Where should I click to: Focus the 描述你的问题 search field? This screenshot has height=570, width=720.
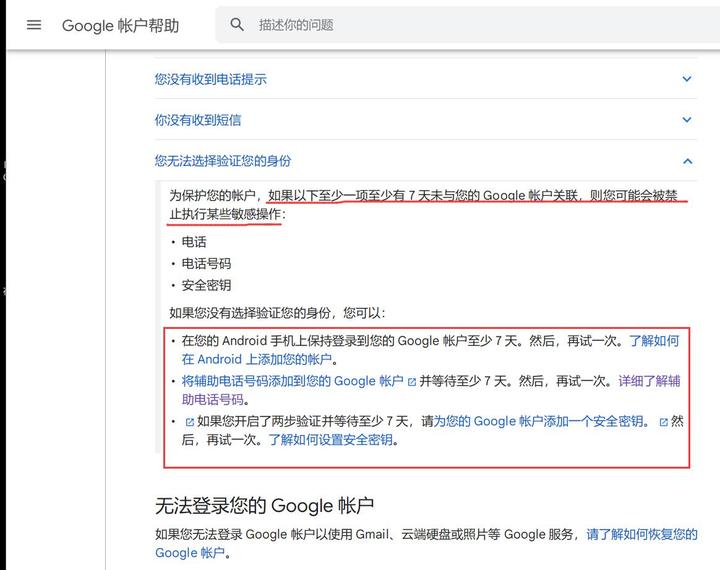pos(467,25)
